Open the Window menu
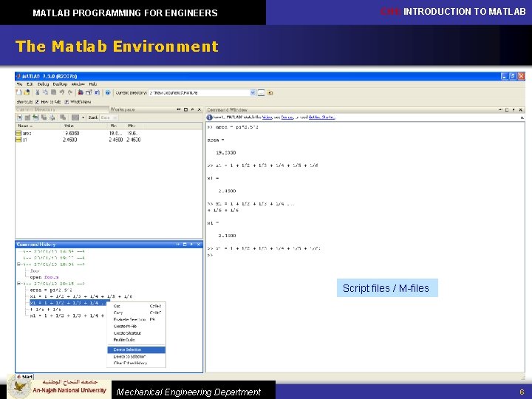Image resolution: width=532 pixels, height=399 pixels. click(78, 84)
